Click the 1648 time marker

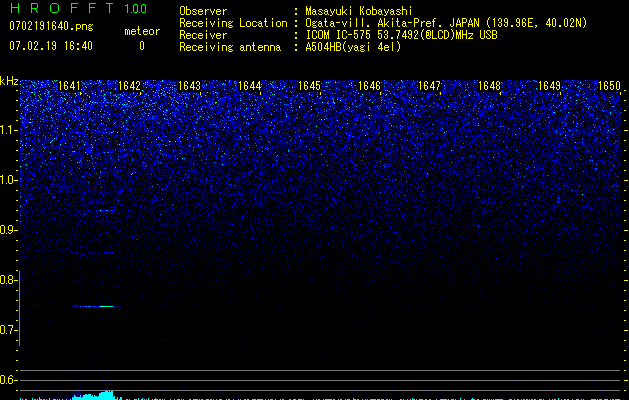(489, 86)
